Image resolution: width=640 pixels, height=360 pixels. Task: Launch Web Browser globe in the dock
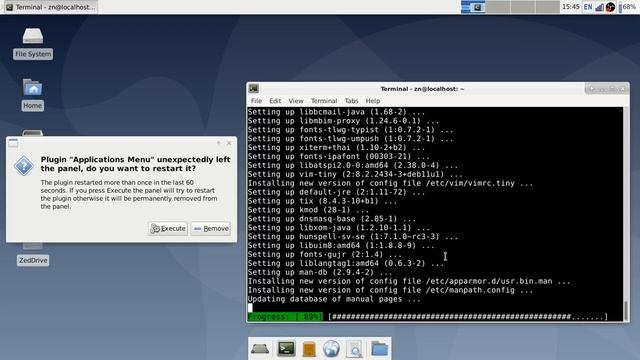(x=331, y=349)
